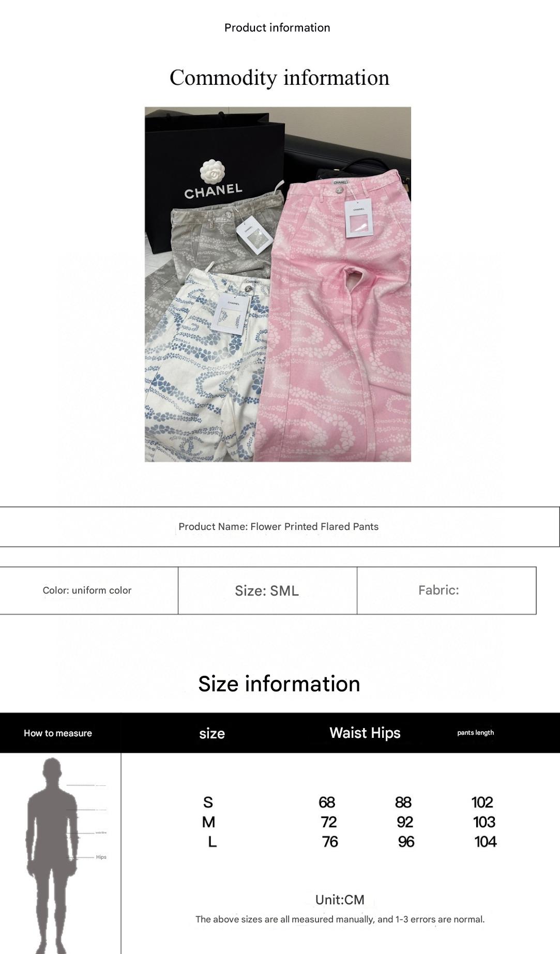
Task: Click the size L pants length 104
Action: [x=485, y=841]
